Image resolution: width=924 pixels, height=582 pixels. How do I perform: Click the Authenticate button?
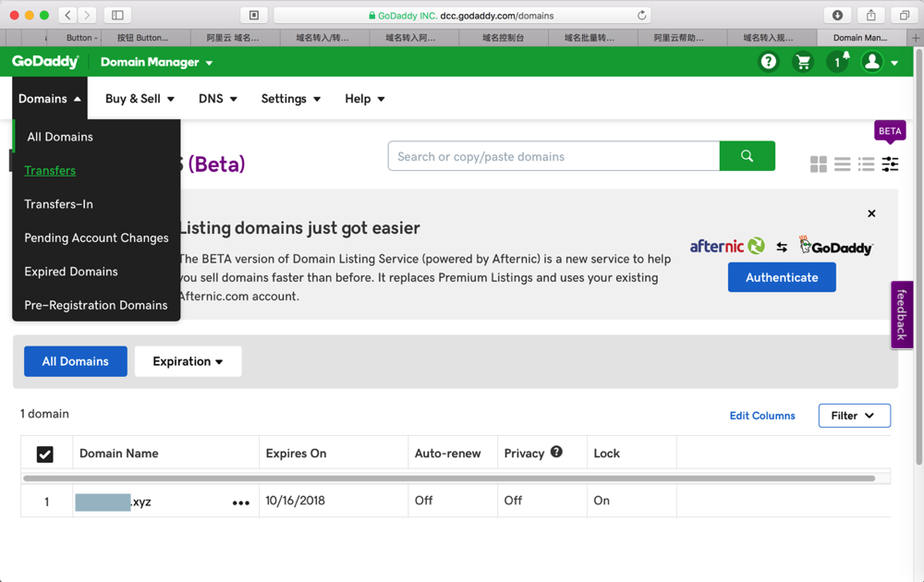pos(782,277)
